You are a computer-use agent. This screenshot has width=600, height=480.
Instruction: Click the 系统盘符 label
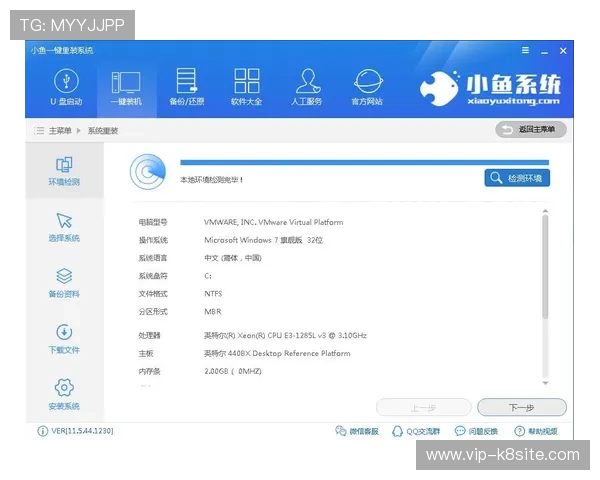(153, 276)
